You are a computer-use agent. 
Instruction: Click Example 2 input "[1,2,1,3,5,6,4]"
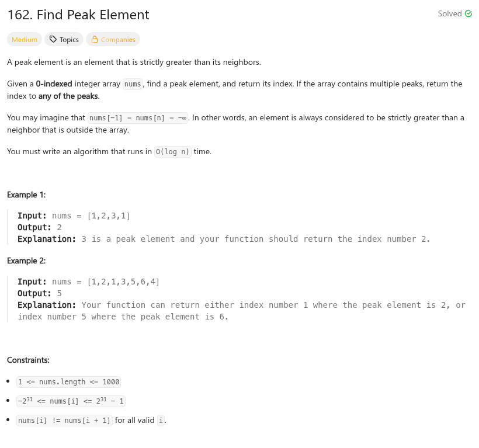coord(123,282)
